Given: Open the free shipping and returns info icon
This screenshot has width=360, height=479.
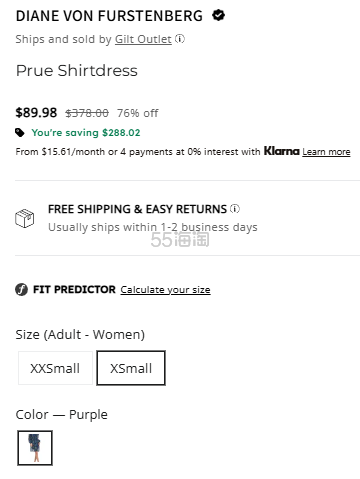Looking at the screenshot, I should click(235, 209).
